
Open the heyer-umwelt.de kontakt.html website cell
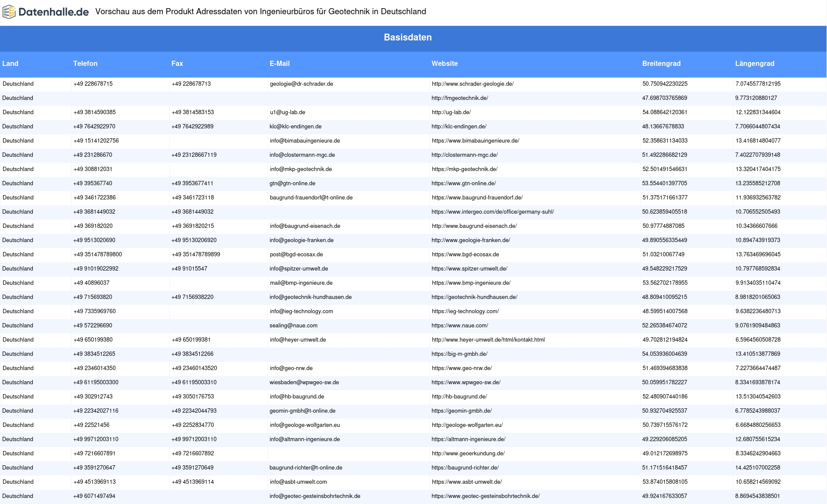[x=488, y=340]
